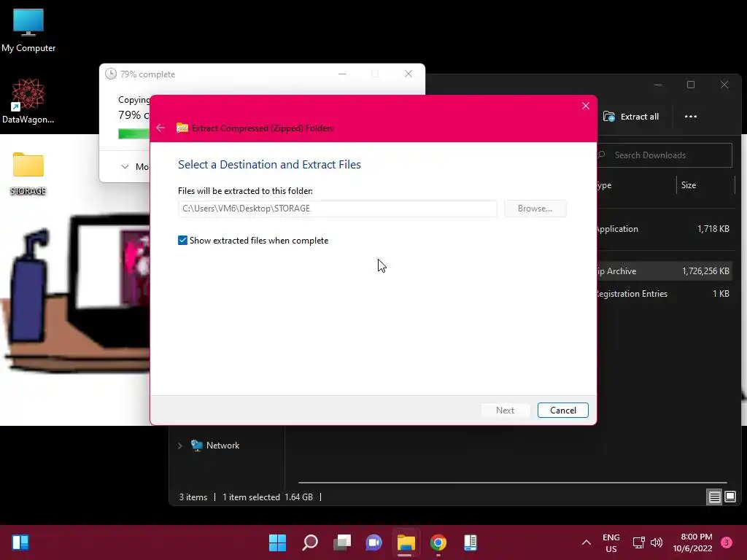The image size is (747, 560).
Task: Open Task View on taskbar
Action: pos(341,542)
